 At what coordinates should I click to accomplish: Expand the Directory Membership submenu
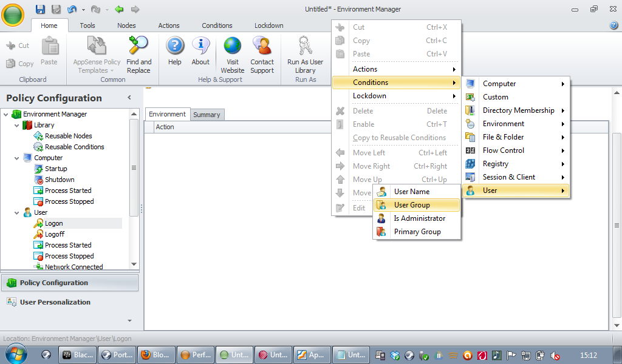[x=518, y=110]
